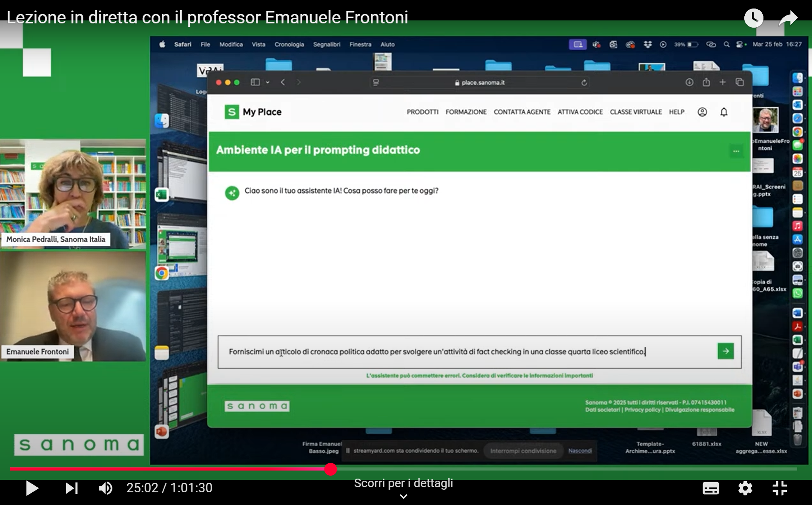The image size is (812, 505).
Task: Add video to Watch Later with clock icon
Action: tap(753, 18)
